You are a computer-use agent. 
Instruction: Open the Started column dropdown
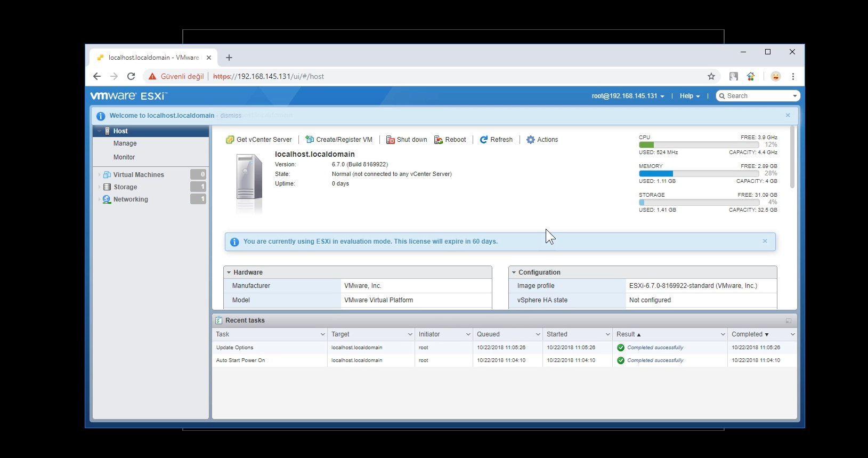coord(608,334)
